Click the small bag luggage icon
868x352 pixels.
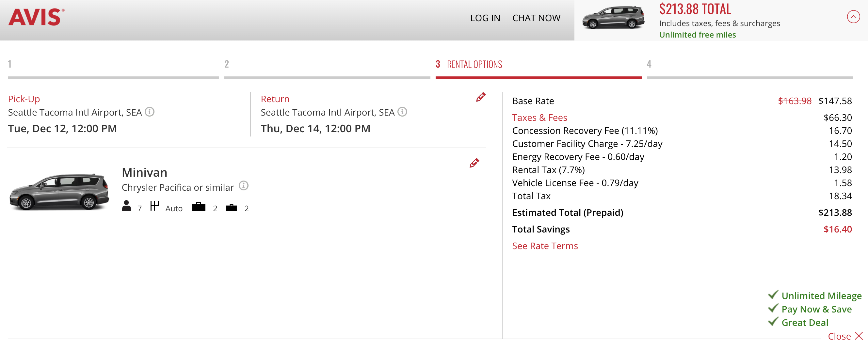pos(232,208)
